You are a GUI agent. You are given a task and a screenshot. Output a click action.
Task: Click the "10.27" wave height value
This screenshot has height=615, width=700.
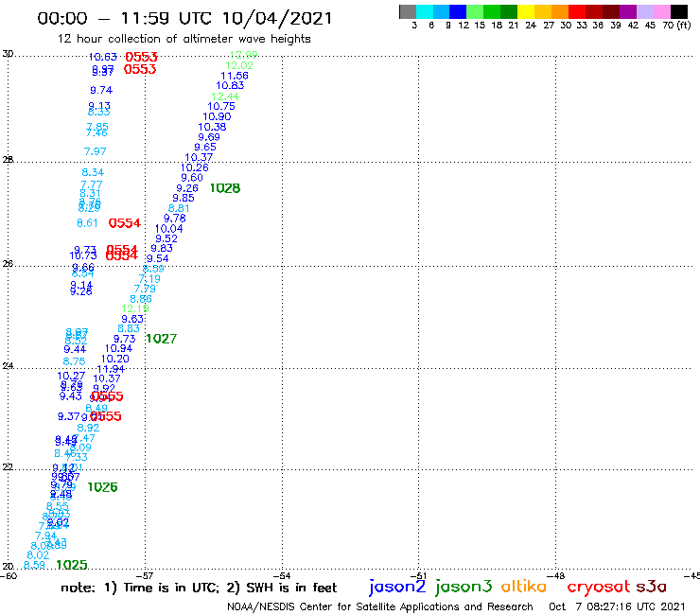coord(71,376)
